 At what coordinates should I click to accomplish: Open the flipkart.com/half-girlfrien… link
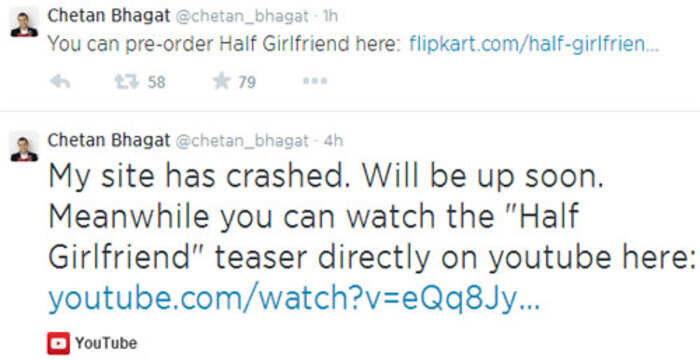(534, 43)
